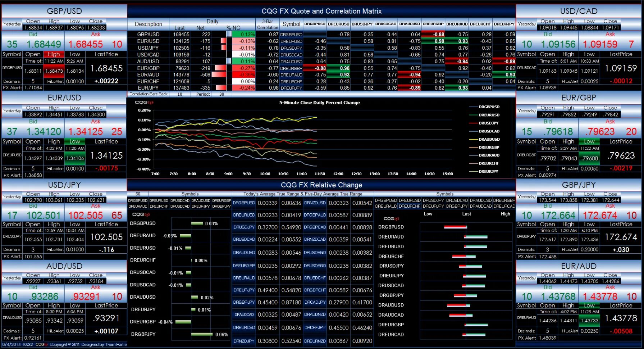Click the EUR/USD net change -.00175
644x349 pixels.
106,168
